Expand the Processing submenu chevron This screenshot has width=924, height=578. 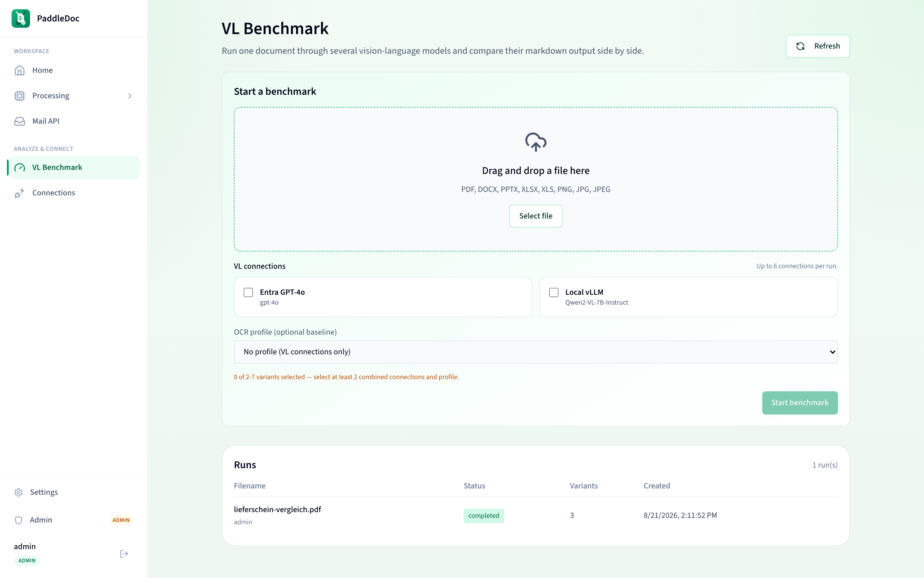[x=130, y=96]
